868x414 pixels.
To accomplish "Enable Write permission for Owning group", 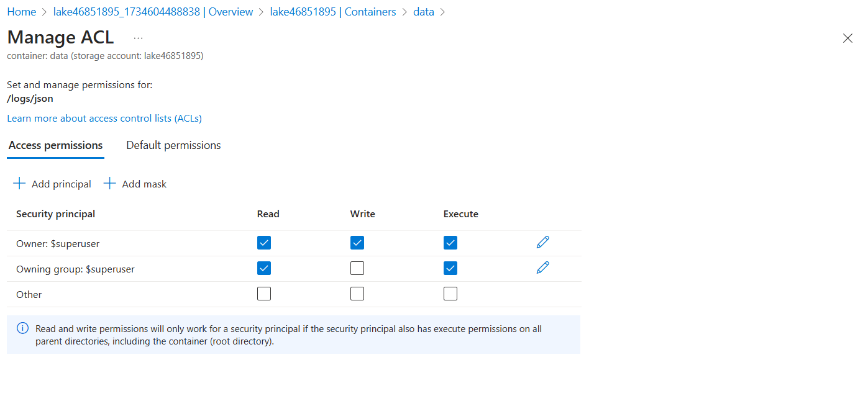I will (x=357, y=268).
